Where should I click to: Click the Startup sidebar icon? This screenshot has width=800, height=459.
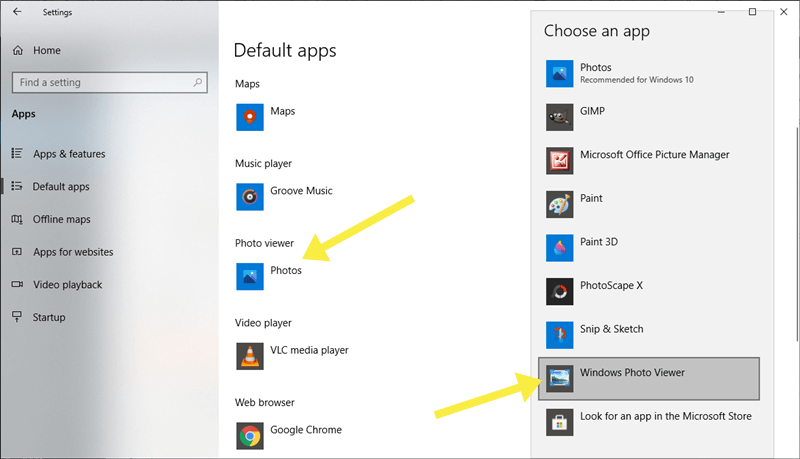17,317
